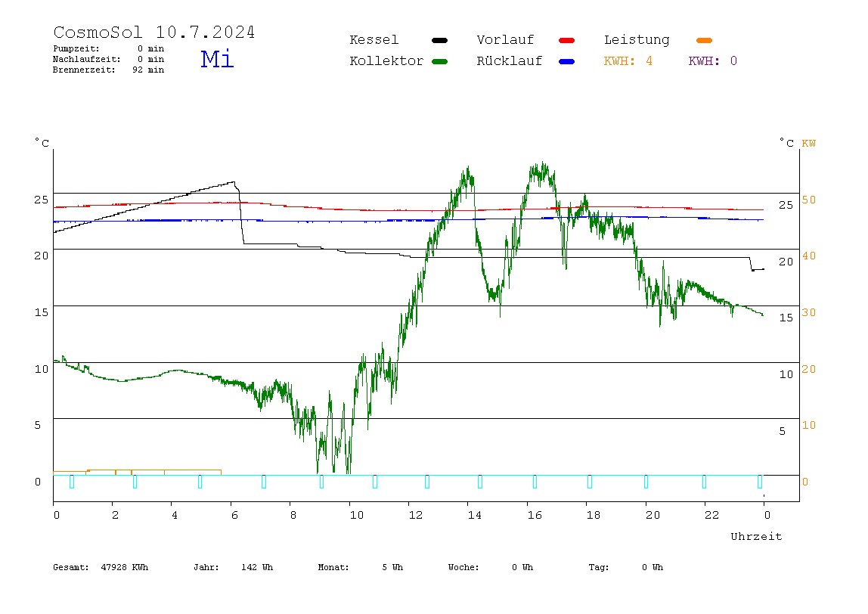Click the x-axis tick label '12'
868x614 pixels.
click(x=416, y=515)
